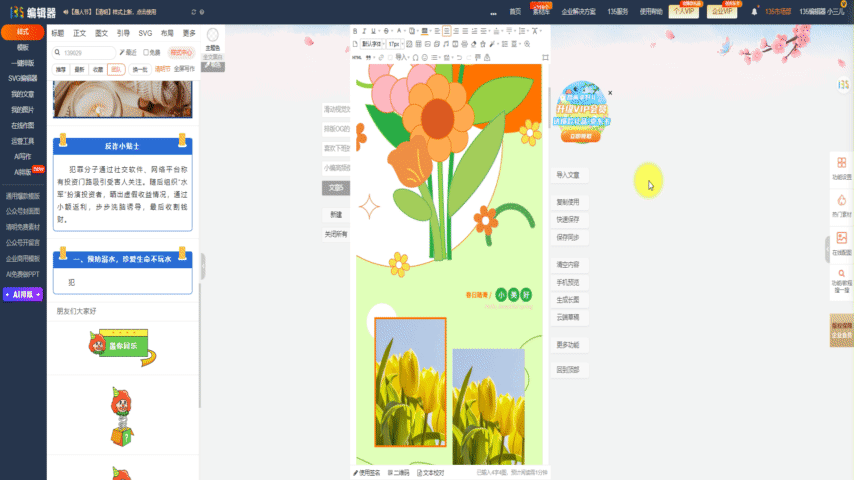Click 手机预览 button

568,282
